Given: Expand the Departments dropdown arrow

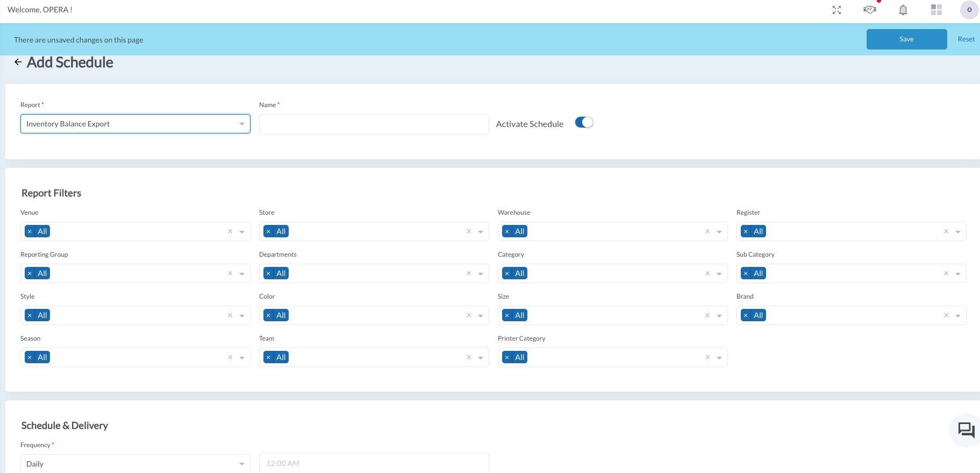Looking at the screenshot, I should 481,274.
